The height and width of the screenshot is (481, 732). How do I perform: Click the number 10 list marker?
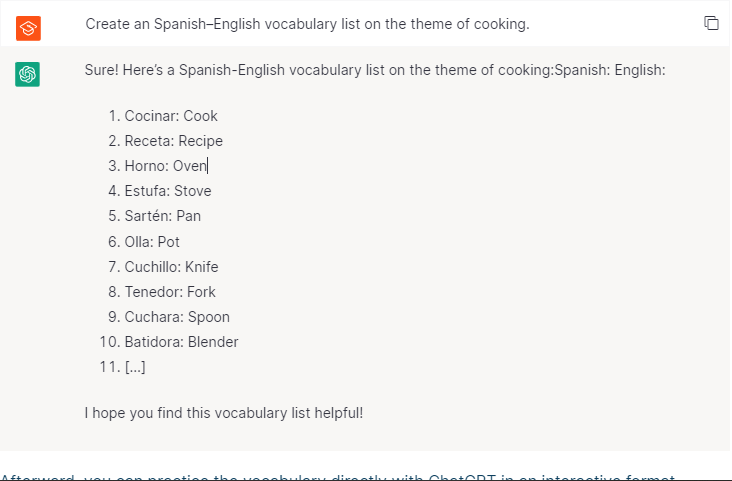pyautogui.click(x=109, y=342)
